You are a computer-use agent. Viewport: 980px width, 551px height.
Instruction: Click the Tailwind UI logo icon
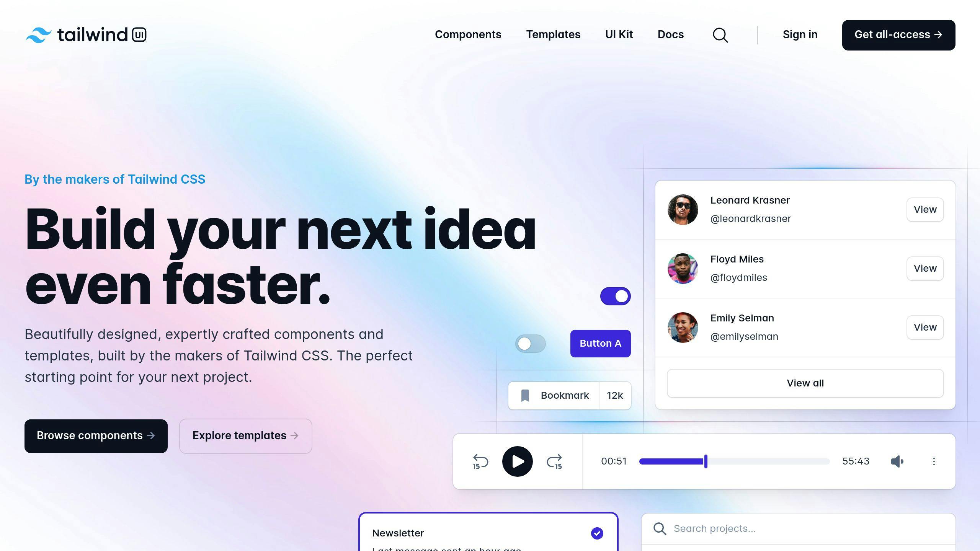36,34
